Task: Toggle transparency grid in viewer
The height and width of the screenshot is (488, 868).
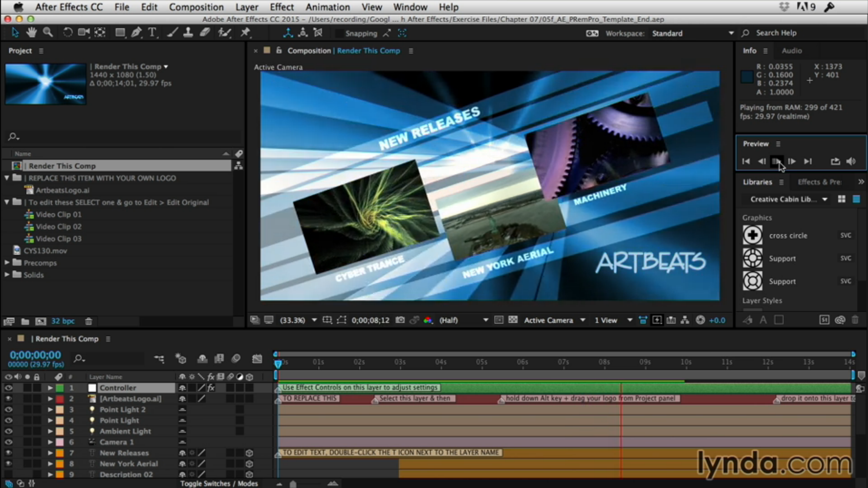Action: point(513,320)
